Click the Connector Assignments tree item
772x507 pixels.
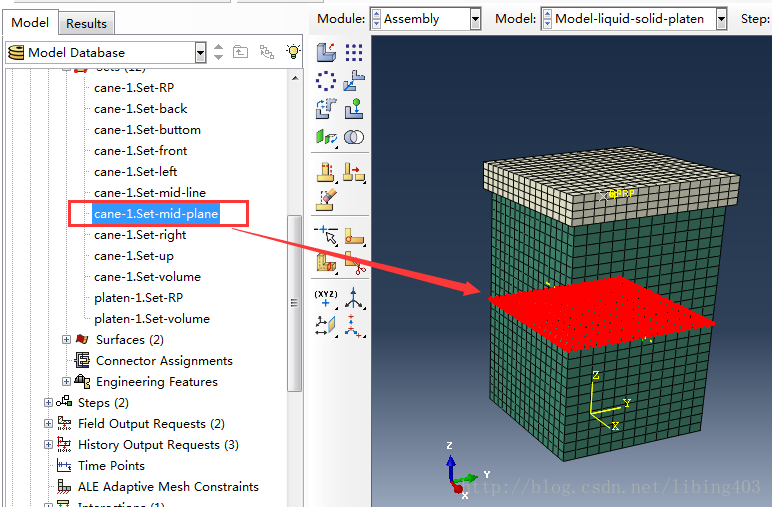pyautogui.click(x=164, y=361)
